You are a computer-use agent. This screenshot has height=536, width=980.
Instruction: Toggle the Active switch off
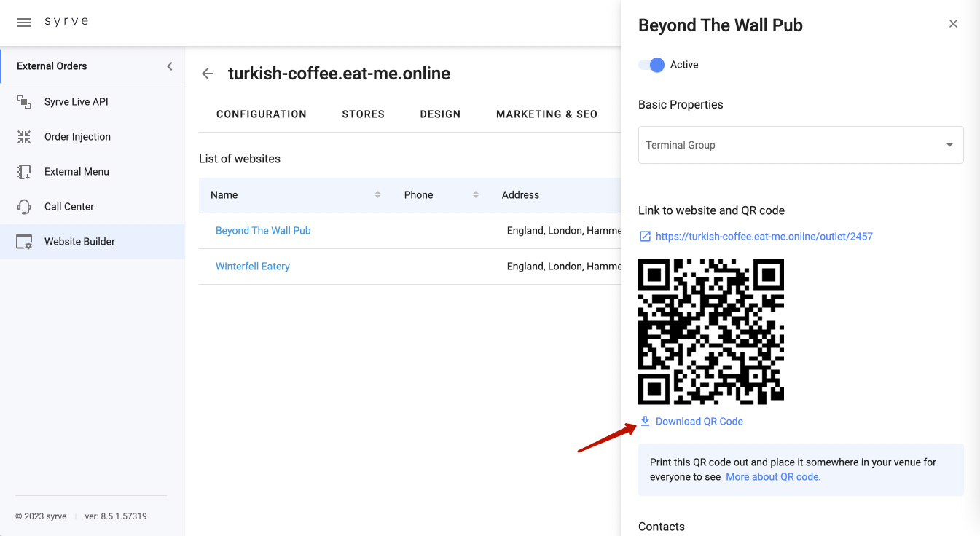pyautogui.click(x=652, y=65)
